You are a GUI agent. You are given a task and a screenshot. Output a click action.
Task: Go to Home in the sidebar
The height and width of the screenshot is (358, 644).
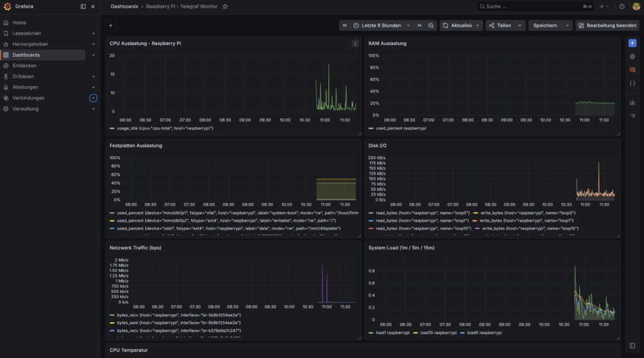(x=19, y=23)
